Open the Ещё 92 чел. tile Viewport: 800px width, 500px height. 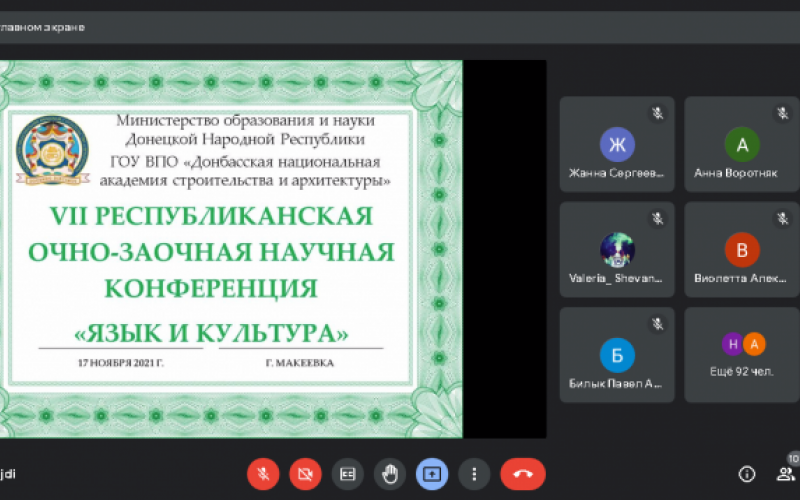tap(742, 355)
